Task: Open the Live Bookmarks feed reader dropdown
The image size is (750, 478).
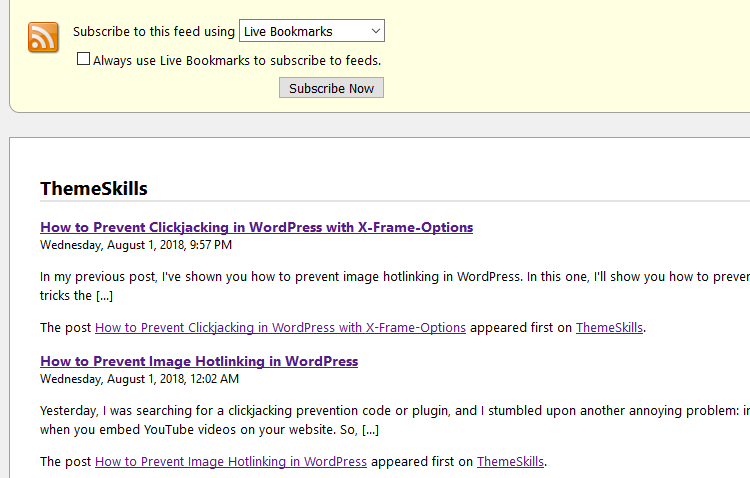Action: (311, 31)
